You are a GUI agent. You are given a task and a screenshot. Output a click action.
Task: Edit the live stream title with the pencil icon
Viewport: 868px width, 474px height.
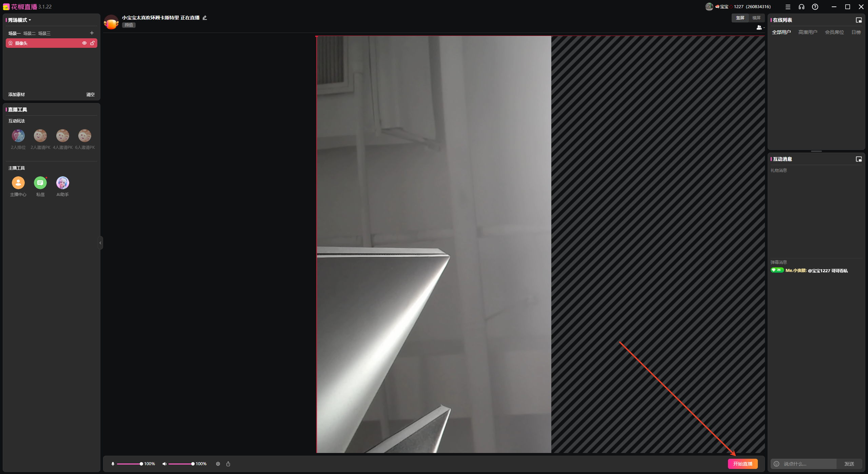click(204, 18)
